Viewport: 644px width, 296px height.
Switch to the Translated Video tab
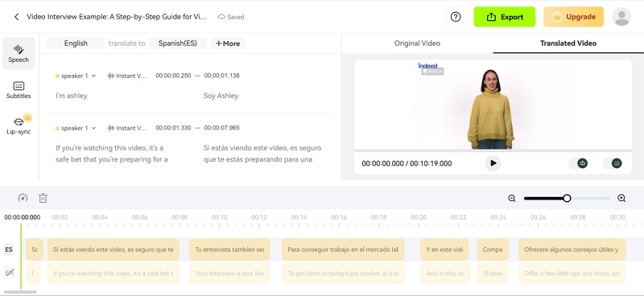click(x=568, y=43)
